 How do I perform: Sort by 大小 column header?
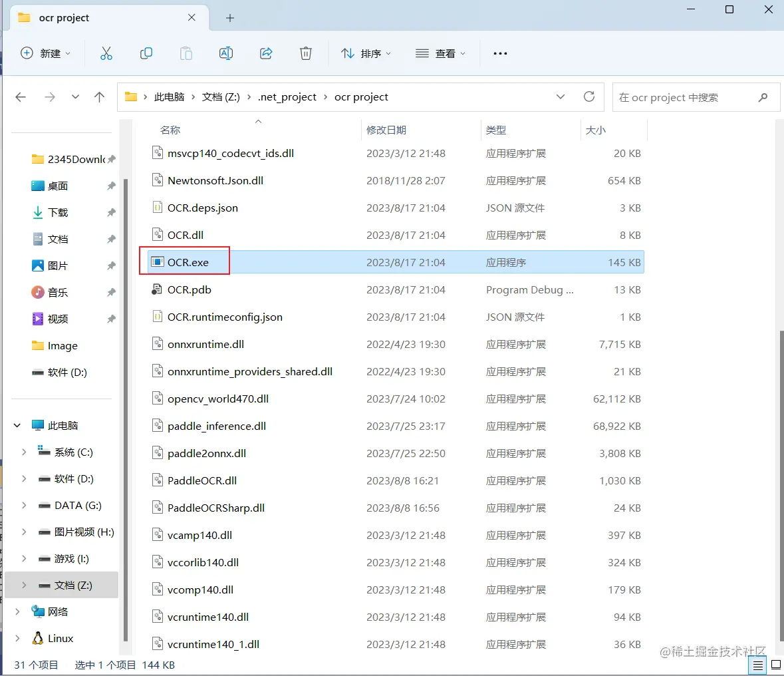point(596,130)
